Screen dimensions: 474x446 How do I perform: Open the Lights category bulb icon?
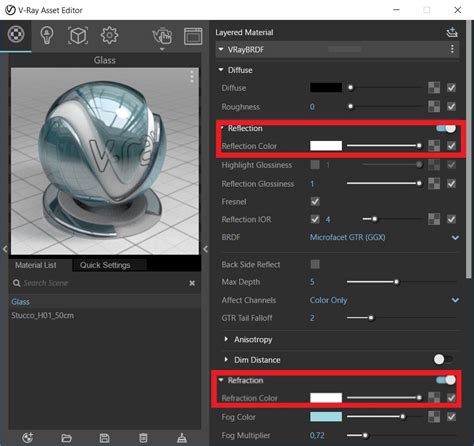[x=47, y=35]
